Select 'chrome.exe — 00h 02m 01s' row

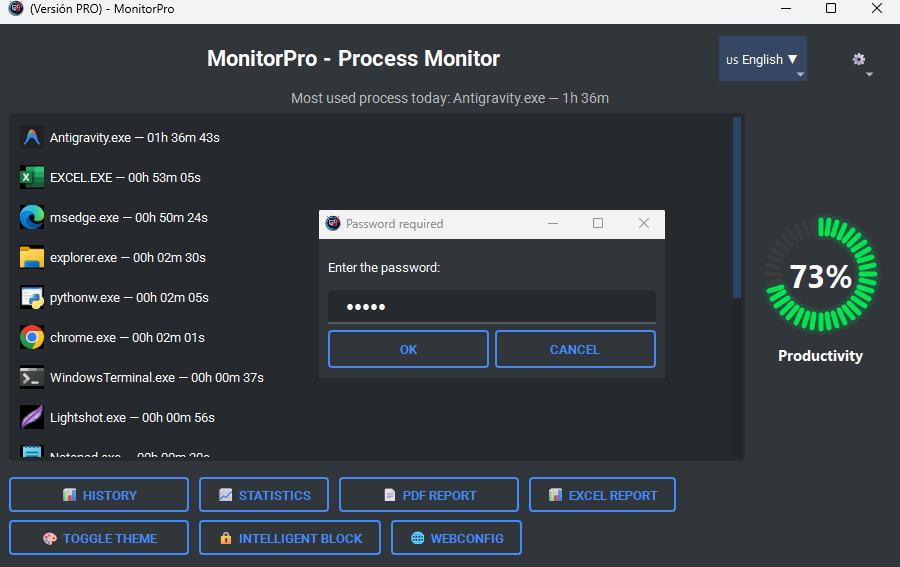[373, 337]
